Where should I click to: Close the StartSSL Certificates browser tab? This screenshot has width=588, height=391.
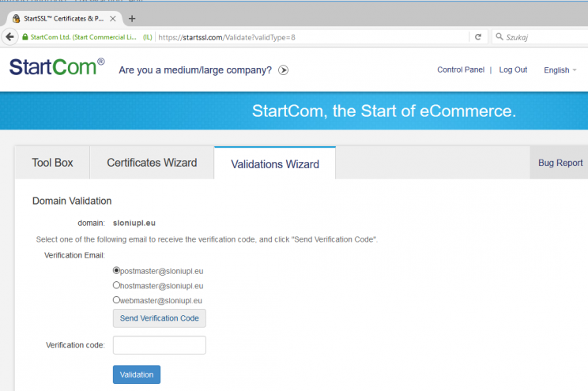(113, 19)
